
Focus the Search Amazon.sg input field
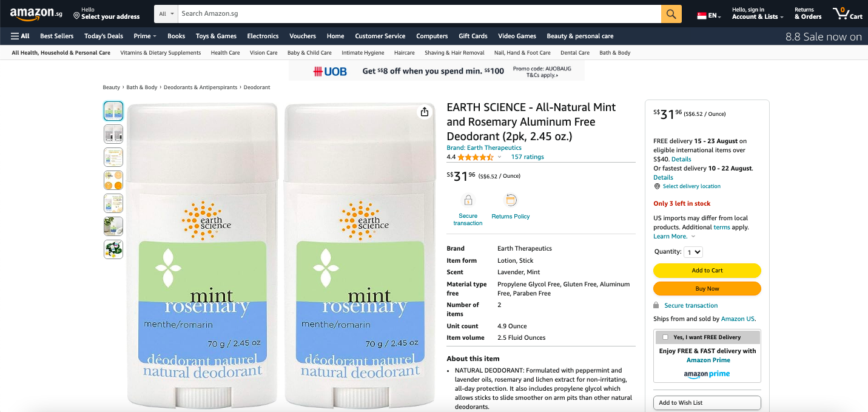pyautogui.click(x=419, y=13)
